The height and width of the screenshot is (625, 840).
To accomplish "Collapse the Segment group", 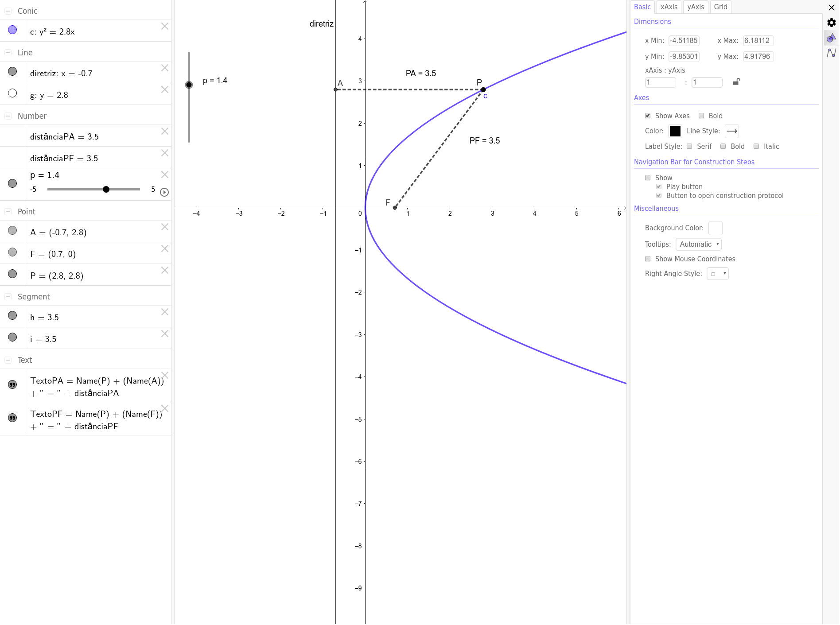I will pyautogui.click(x=8, y=297).
